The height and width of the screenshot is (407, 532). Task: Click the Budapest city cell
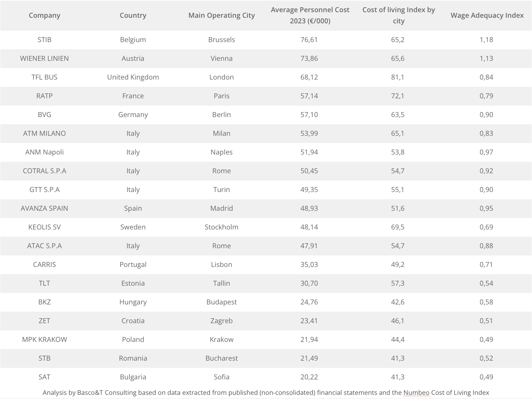222,302
